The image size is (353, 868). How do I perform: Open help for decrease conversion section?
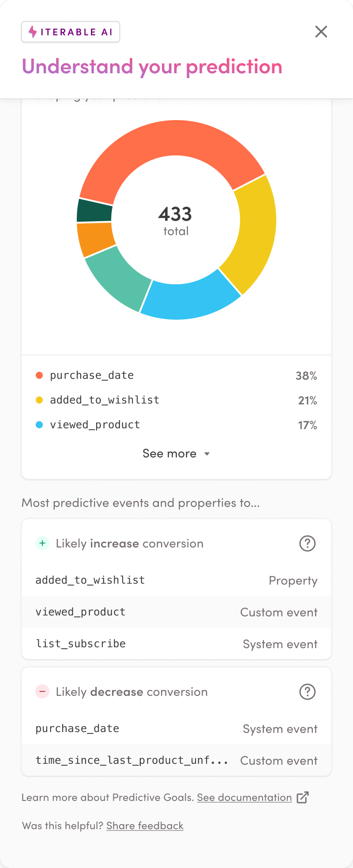point(307,692)
